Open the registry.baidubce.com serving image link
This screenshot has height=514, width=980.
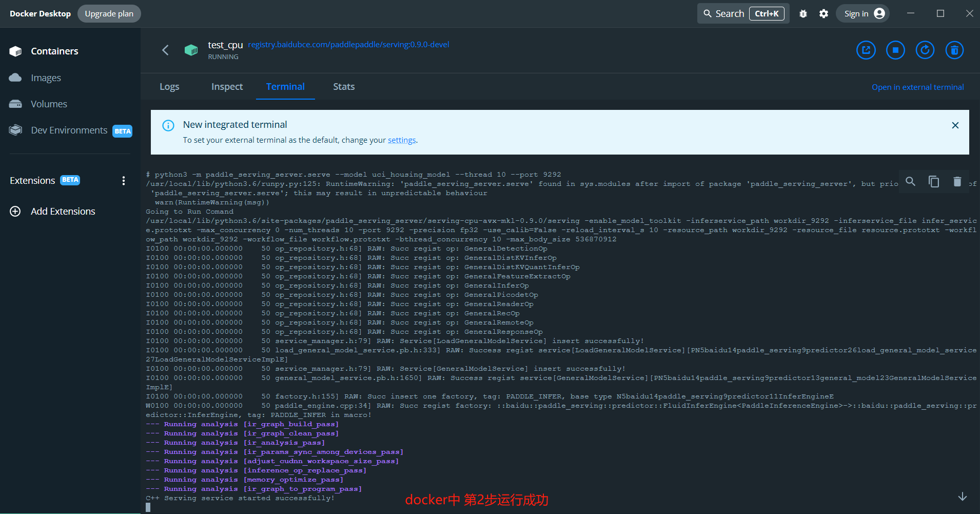tap(348, 45)
